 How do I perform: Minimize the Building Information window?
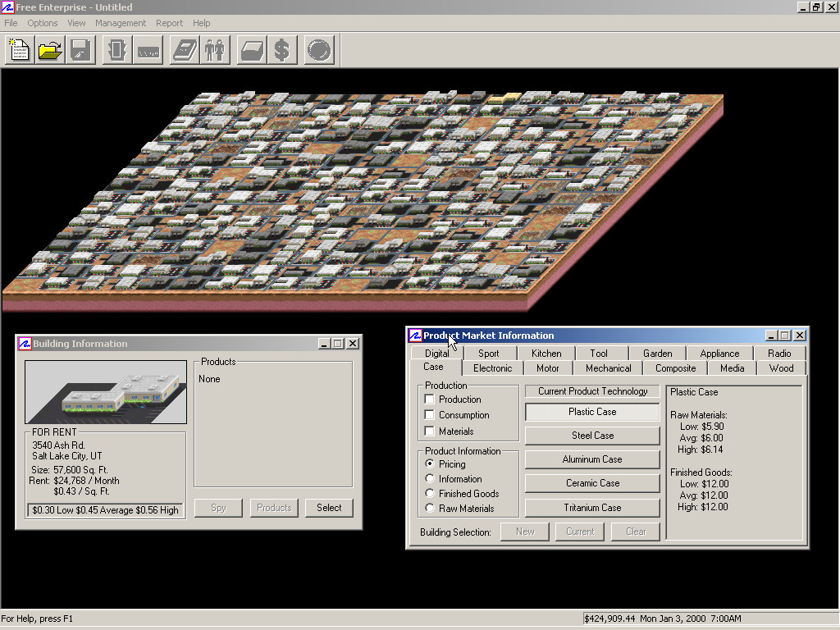click(x=323, y=344)
